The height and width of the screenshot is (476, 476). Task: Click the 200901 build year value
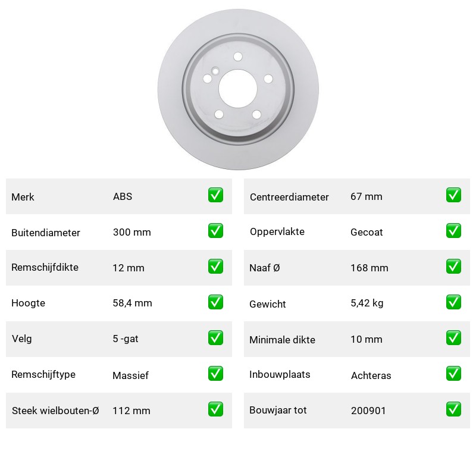[x=368, y=411]
